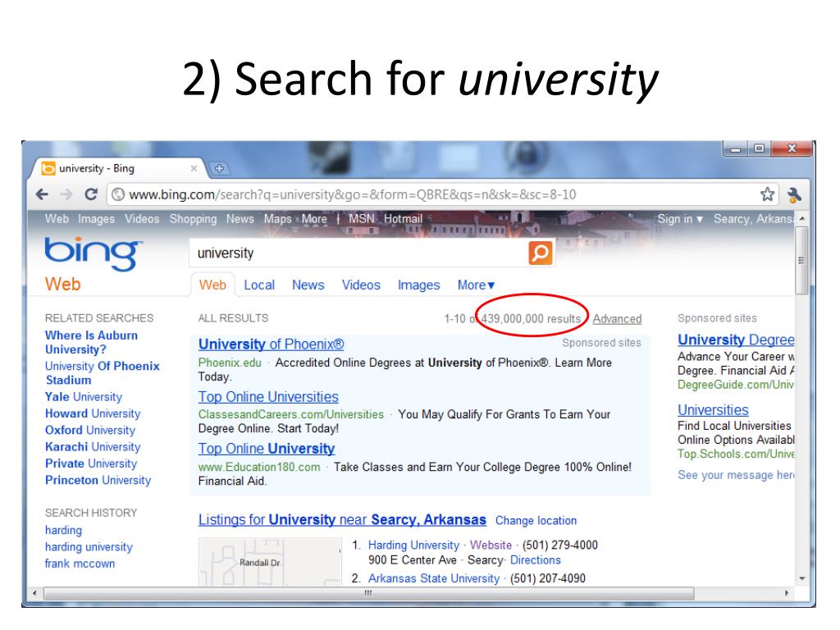Open the Princeton University related search
Viewport: 840px width, 630px height.
point(98,480)
